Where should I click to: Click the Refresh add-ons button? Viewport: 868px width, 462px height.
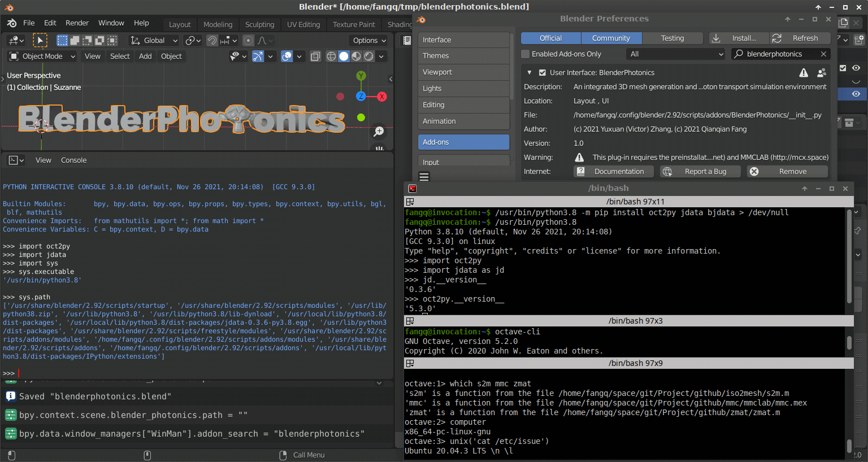(800, 38)
